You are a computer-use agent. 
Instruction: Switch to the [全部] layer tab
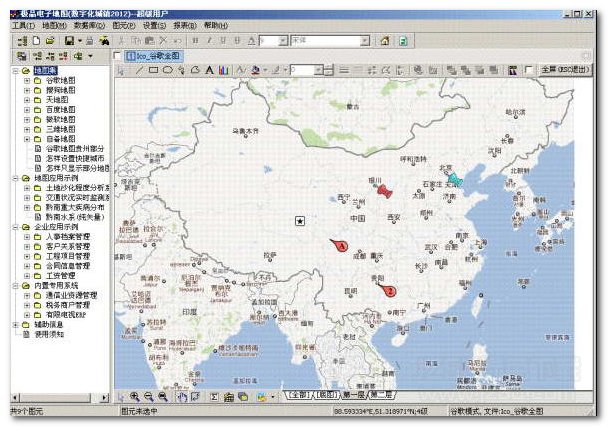(x=299, y=395)
